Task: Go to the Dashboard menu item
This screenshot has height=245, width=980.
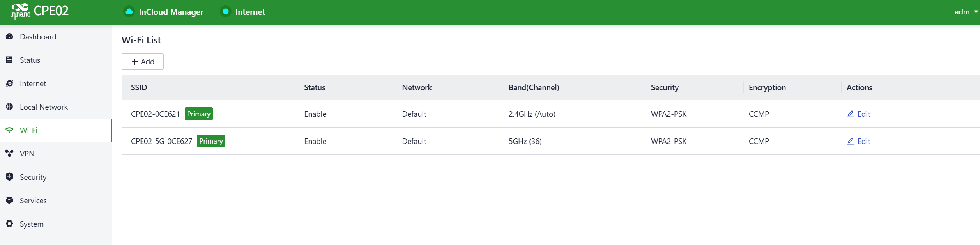Action: click(x=38, y=37)
